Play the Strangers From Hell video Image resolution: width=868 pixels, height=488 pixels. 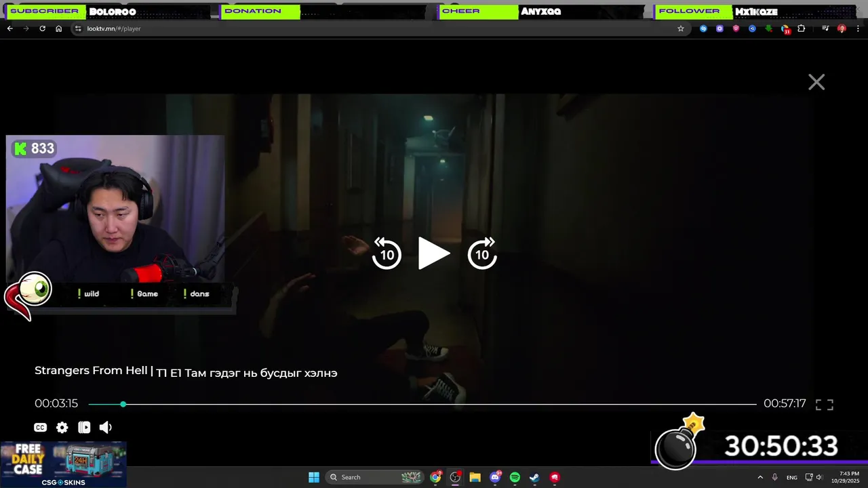click(434, 253)
